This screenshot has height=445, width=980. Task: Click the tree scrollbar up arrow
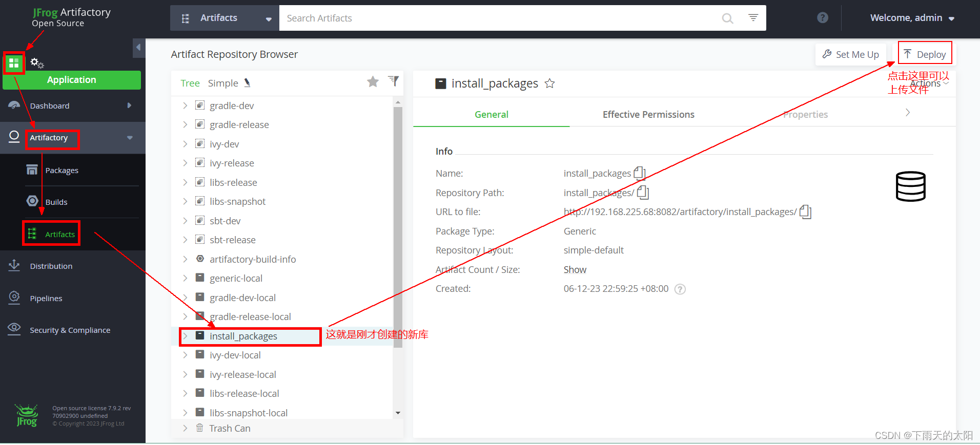[x=398, y=102]
